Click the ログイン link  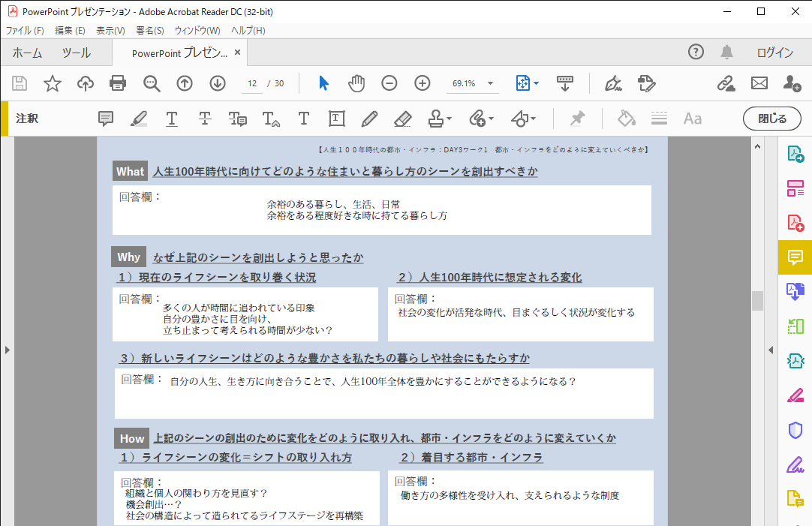click(x=774, y=53)
